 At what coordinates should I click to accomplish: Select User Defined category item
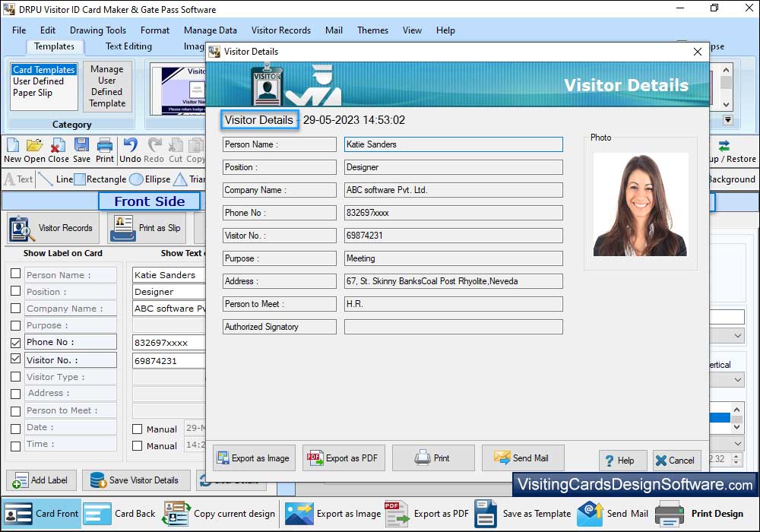[38, 81]
